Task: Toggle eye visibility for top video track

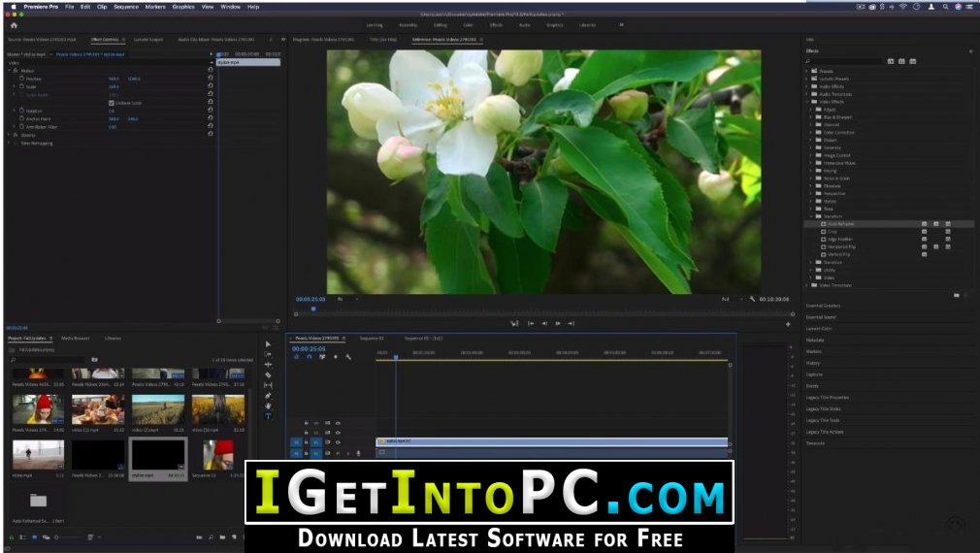Action: point(338,423)
